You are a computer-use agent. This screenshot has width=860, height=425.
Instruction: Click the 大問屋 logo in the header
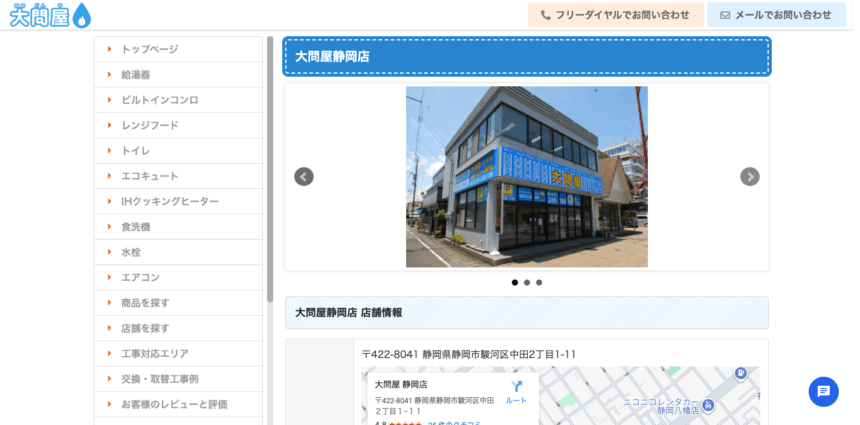point(50,15)
